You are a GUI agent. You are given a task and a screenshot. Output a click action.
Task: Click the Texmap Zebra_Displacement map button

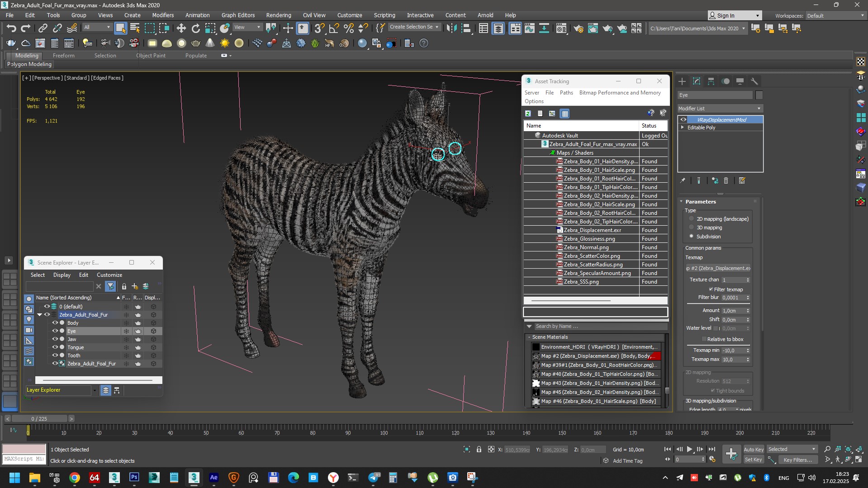click(x=718, y=268)
